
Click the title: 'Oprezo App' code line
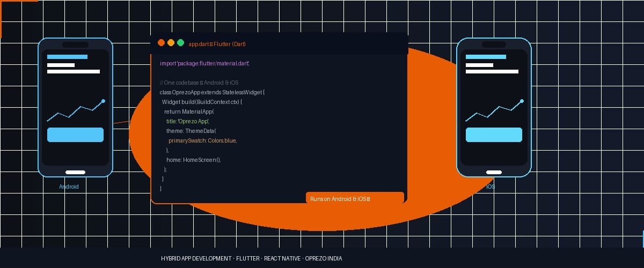coord(187,121)
